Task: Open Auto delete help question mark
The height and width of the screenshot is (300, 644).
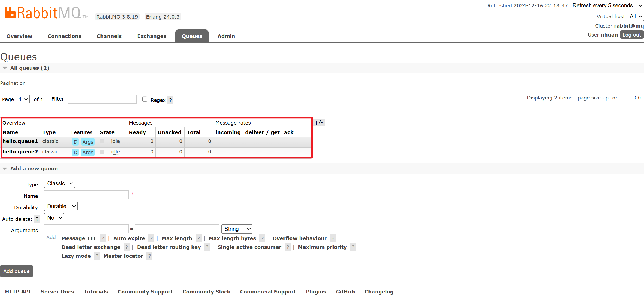Action: pyautogui.click(x=37, y=219)
